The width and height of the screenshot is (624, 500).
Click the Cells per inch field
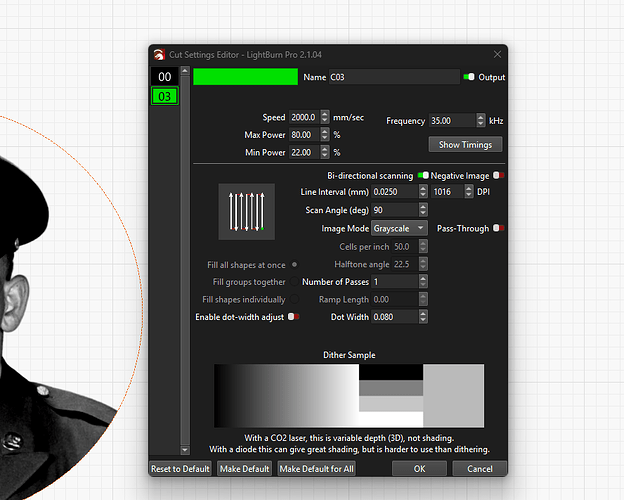(x=405, y=246)
